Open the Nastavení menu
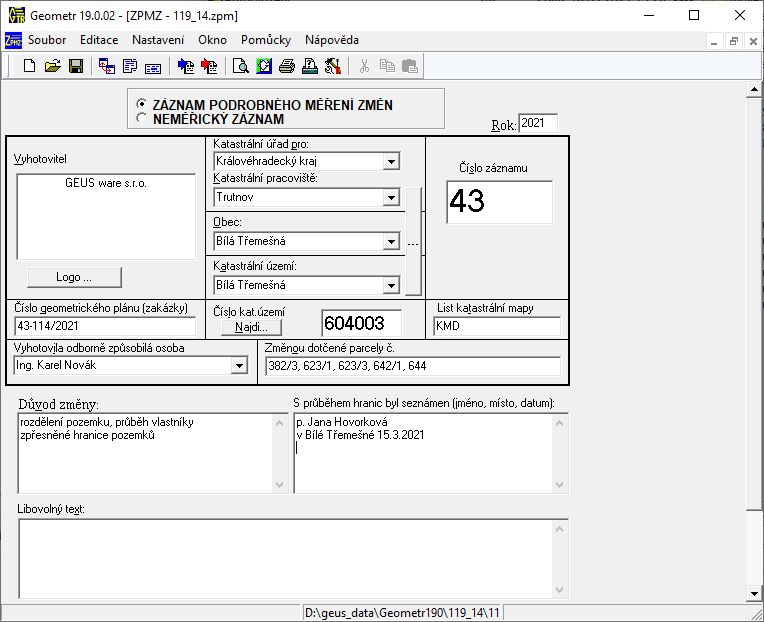764x622 pixels. [x=158, y=40]
